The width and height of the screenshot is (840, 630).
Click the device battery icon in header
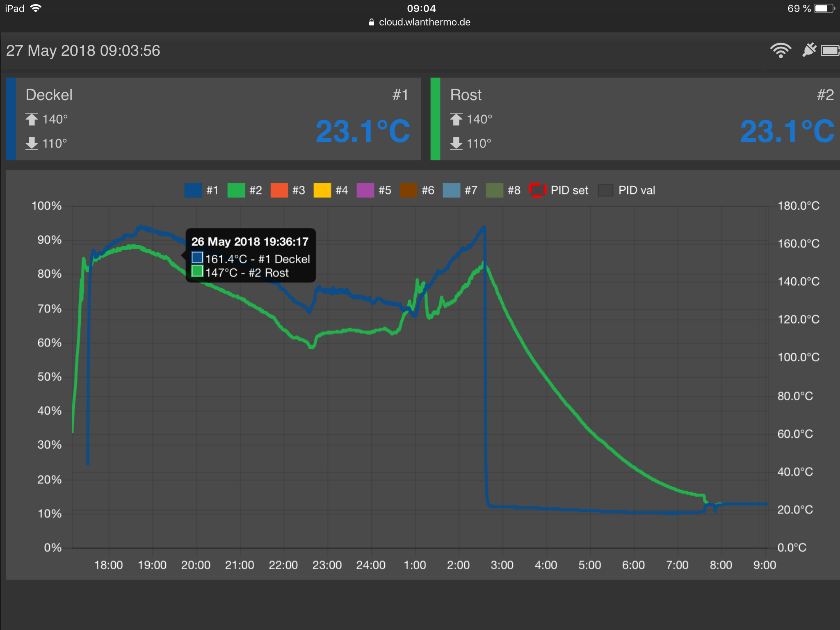[830, 50]
